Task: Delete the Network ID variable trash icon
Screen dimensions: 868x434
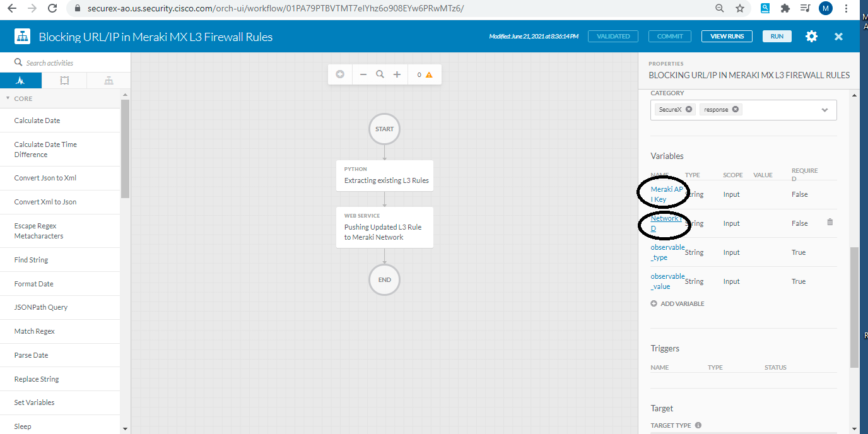Action: [x=830, y=222]
